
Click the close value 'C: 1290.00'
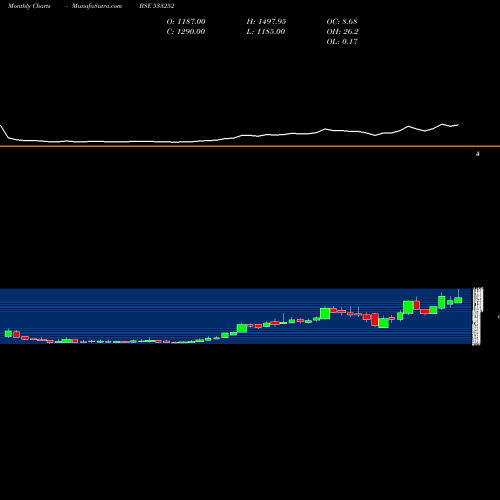pyautogui.click(x=186, y=32)
